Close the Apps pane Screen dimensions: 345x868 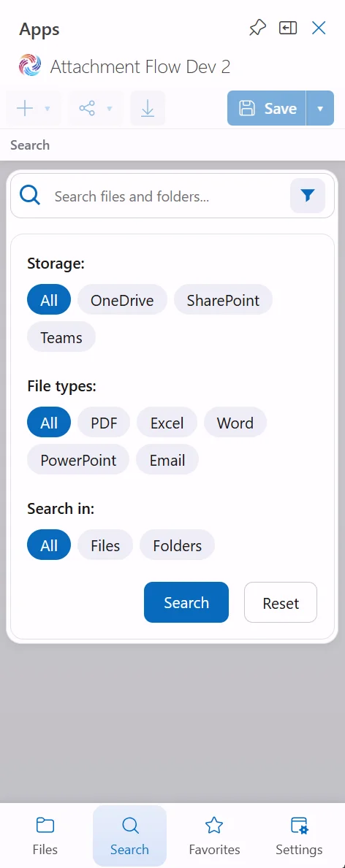[319, 28]
